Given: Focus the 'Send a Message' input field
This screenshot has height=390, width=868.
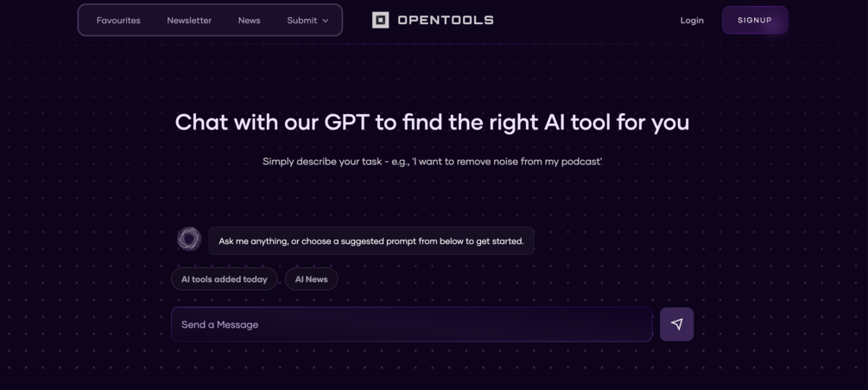Looking at the screenshot, I should pos(411,324).
